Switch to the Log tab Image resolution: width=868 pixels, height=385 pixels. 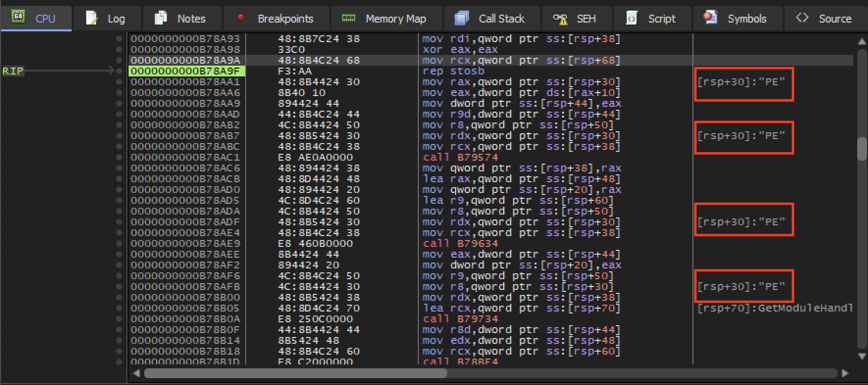[x=107, y=19]
